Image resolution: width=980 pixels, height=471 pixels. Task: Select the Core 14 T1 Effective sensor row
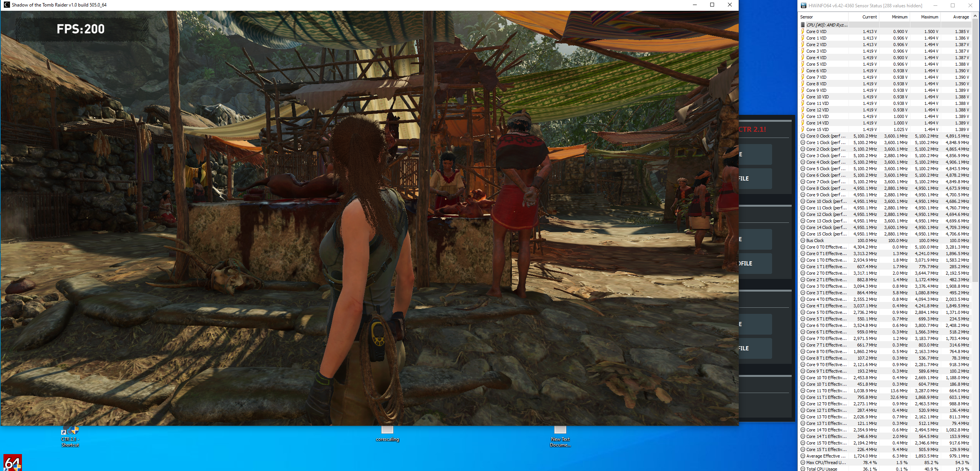pos(885,436)
